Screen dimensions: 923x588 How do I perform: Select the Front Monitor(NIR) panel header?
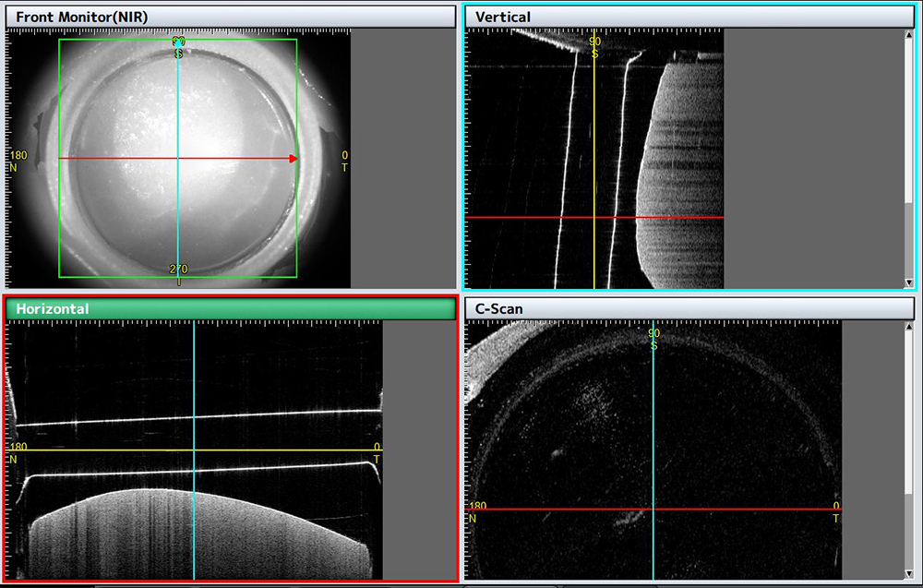coord(230,17)
